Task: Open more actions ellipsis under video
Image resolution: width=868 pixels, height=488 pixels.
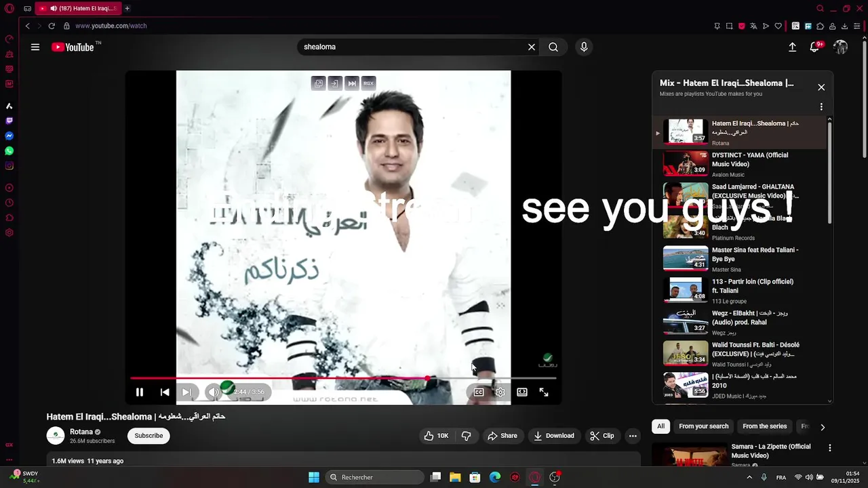Action: (x=633, y=436)
